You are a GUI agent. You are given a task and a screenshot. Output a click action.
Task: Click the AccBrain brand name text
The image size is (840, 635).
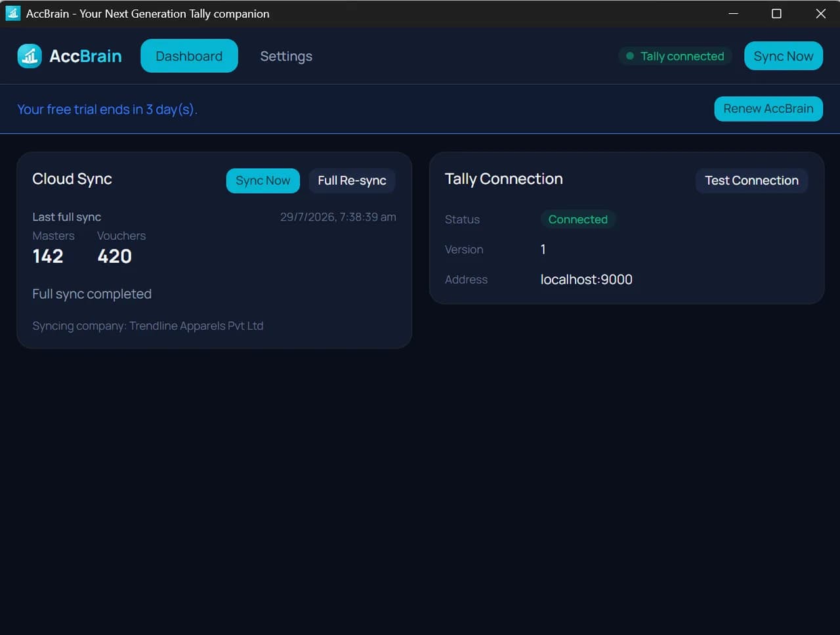[85, 56]
